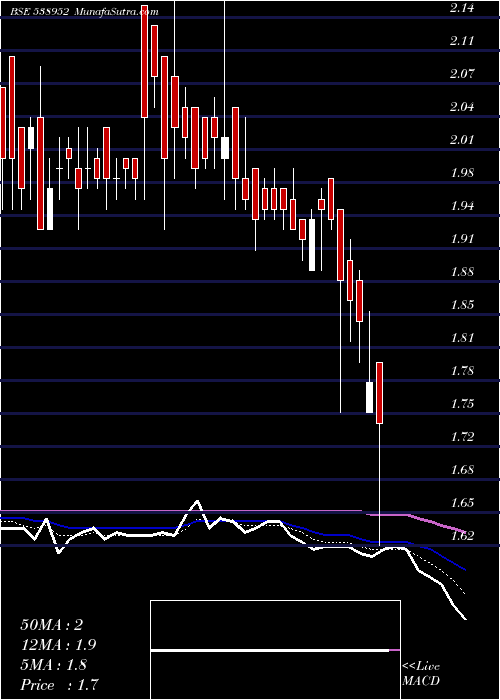Click the 50MA : 2 reading
The width and height of the screenshot is (500, 700).
pos(52,625)
